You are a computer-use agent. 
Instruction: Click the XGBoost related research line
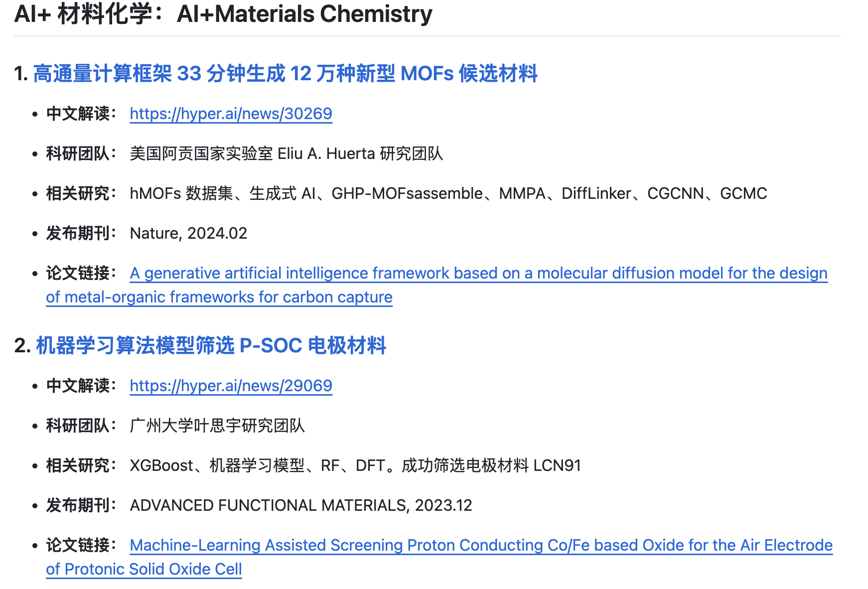pyautogui.click(x=355, y=465)
